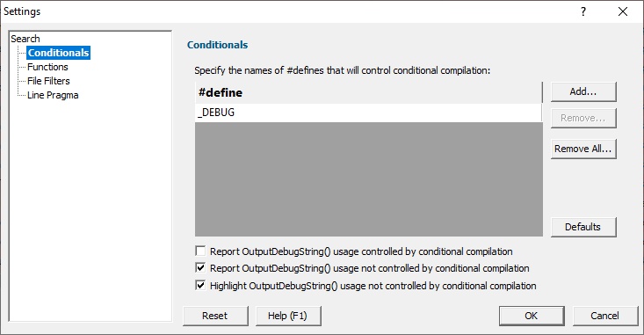This screenshot has width=644, height=335.
Task: Restore list with Defaults button
Action: [583, 227]
